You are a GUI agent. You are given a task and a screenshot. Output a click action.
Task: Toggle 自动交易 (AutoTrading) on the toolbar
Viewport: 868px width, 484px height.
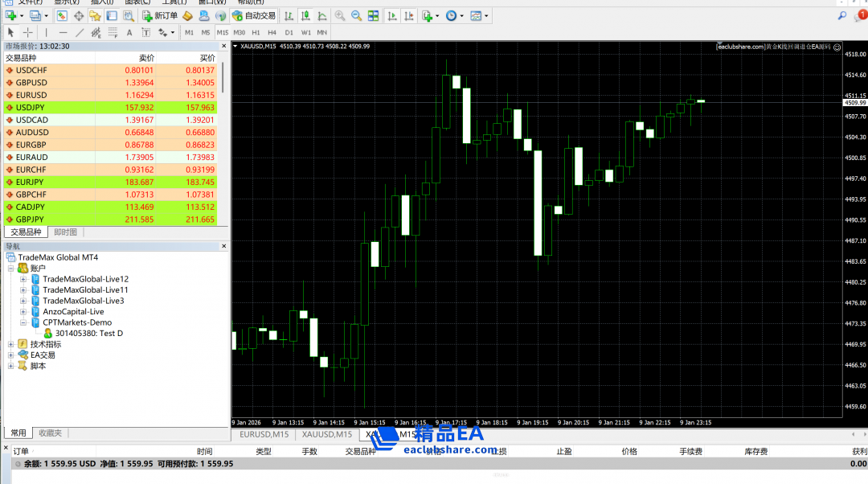click(253, 15)
